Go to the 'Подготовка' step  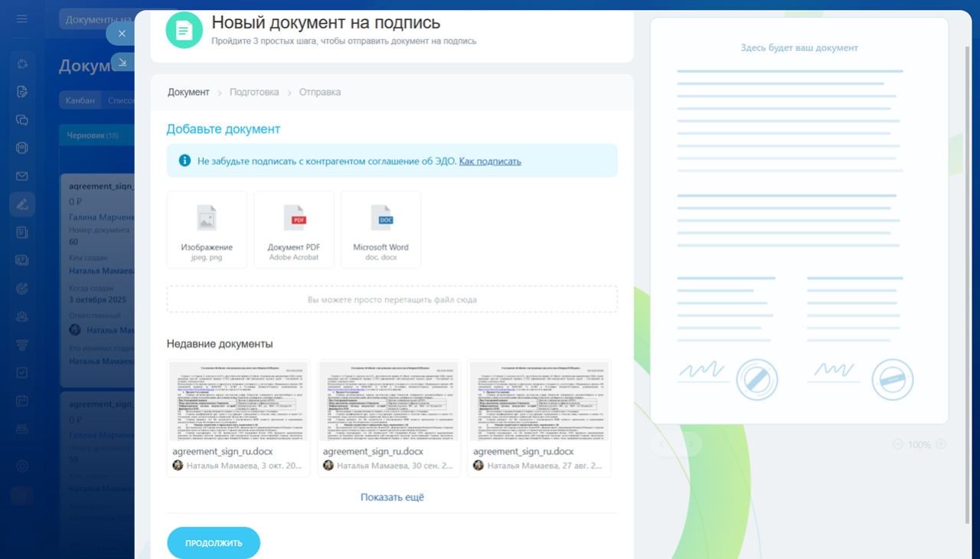pyautogui.click(x=254, y=92)
